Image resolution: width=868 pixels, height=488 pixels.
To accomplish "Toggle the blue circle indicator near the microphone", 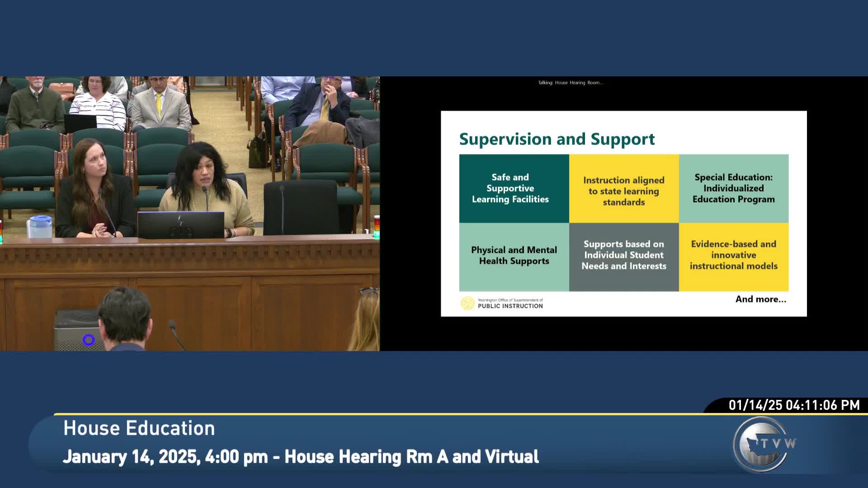I will tap(89, 339).
